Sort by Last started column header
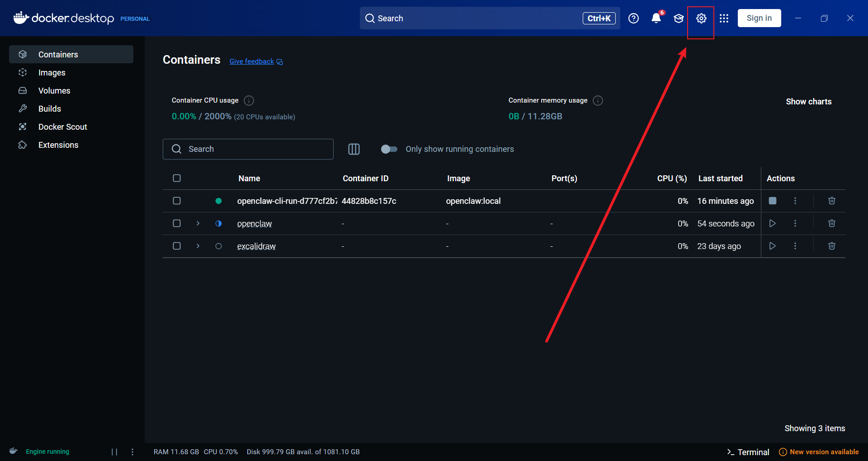The image size is (868, 461). click(x=720, y=179)
